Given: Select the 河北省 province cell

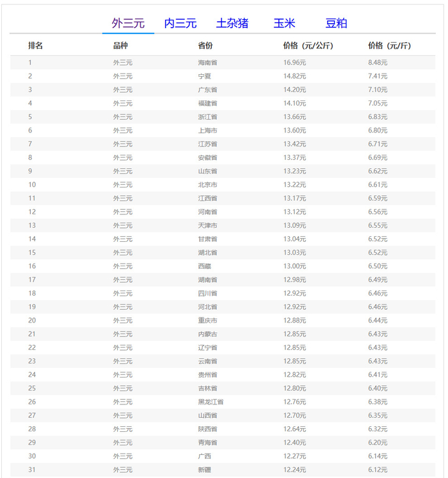Looking at the screenshot, I should pyautogui.click(x=208, y=307).
